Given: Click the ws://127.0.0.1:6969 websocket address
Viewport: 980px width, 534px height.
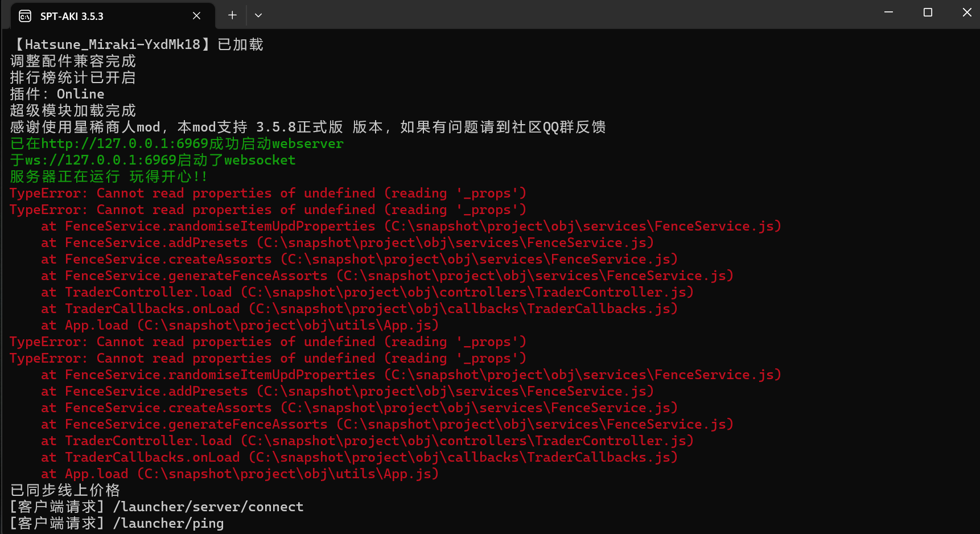Looking at the screenshot, I should [x=100, y=160].
